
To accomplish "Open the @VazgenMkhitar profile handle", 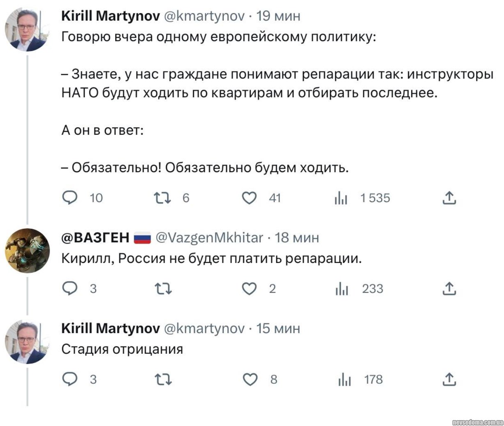I will click(209, 237).
